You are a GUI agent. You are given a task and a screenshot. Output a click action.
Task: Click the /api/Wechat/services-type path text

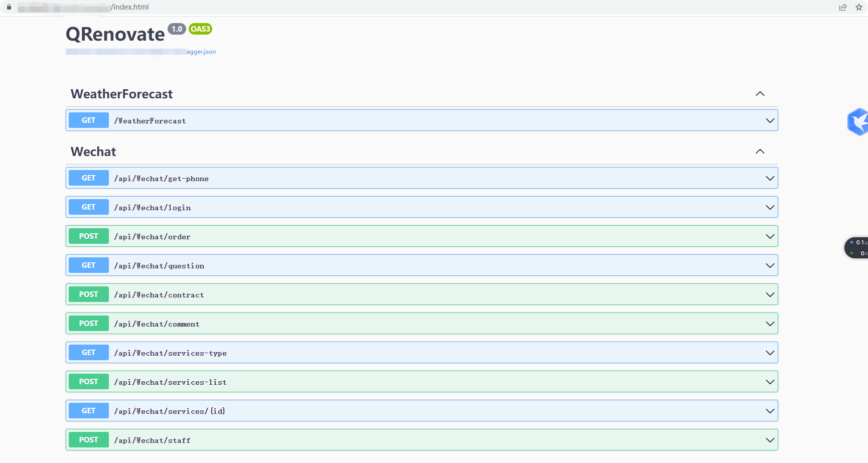point(170,353)
